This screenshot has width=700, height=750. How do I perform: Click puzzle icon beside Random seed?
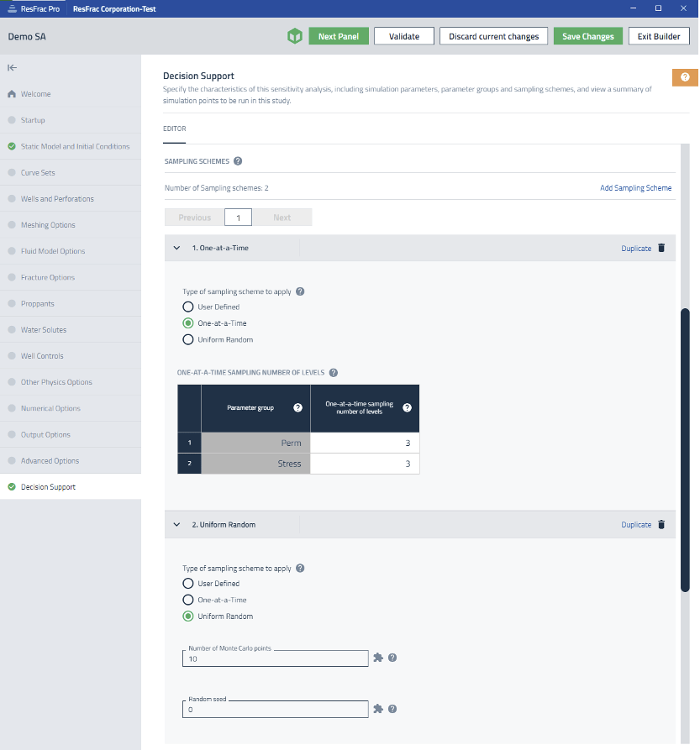pyautogui.click(x=378, y=709)
